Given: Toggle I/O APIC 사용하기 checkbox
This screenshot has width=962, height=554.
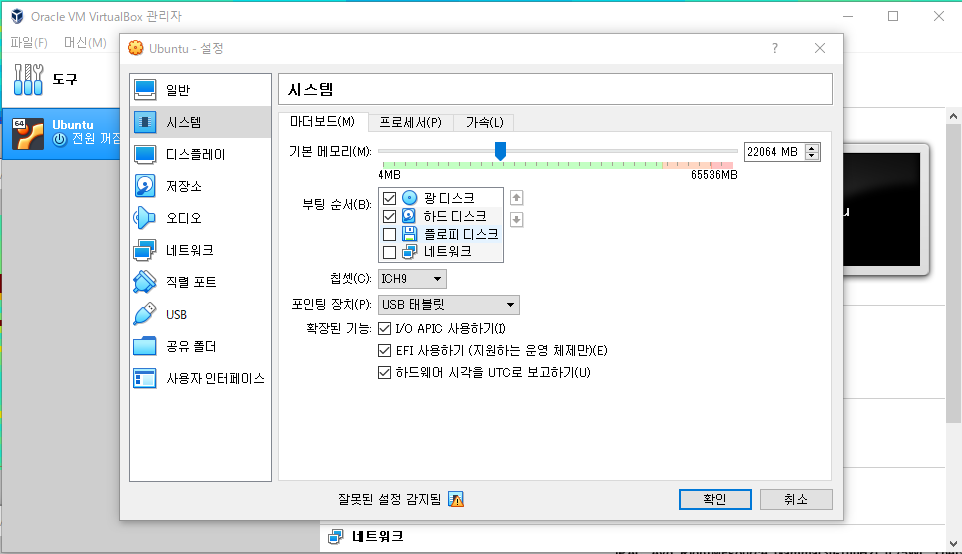Looking at the screenshot, I should (385, 328).
